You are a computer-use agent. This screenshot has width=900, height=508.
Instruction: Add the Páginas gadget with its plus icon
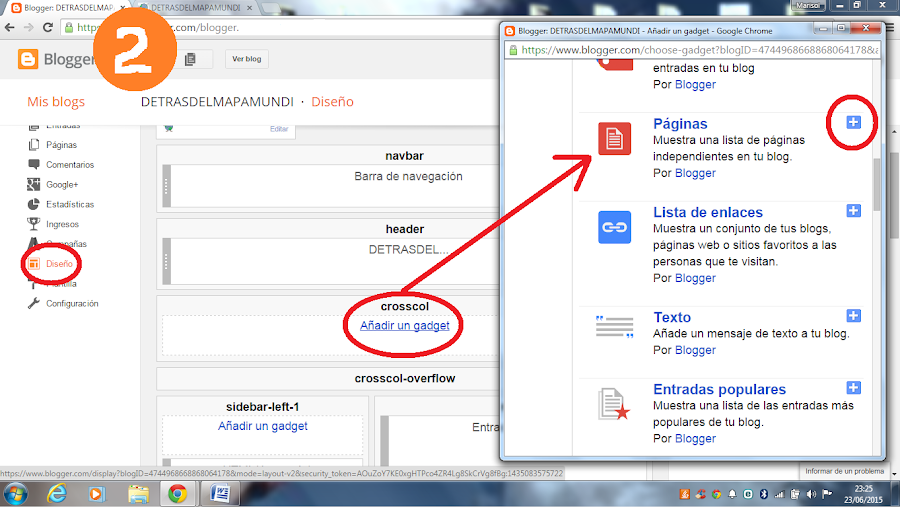point(854,122)
